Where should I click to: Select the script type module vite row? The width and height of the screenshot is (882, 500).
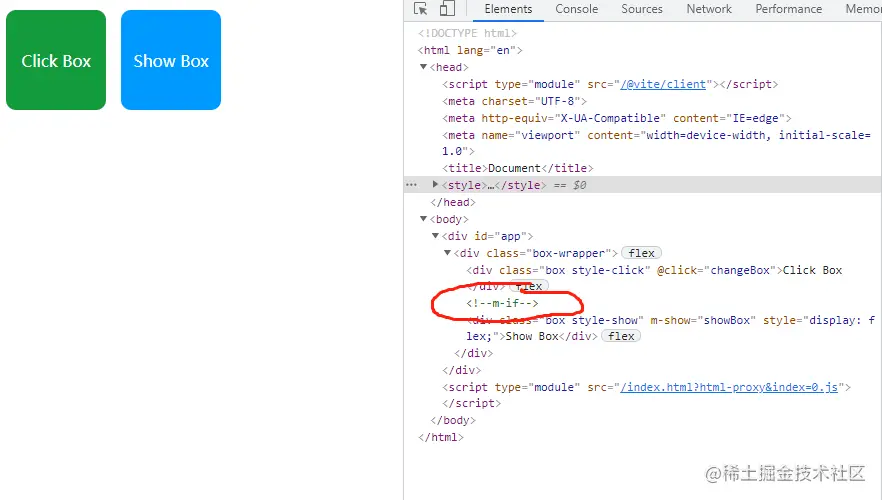610,84
